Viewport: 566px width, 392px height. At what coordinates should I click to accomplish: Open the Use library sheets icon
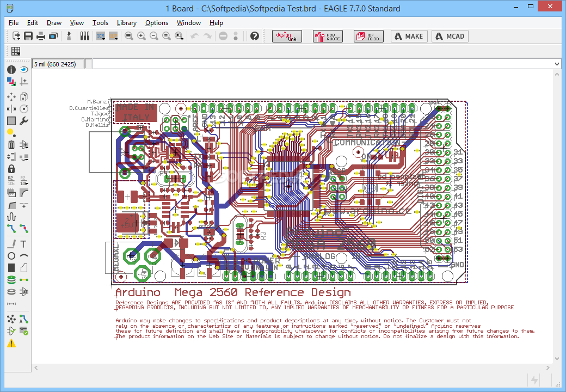pyautogui.click(x=85, y=36)
